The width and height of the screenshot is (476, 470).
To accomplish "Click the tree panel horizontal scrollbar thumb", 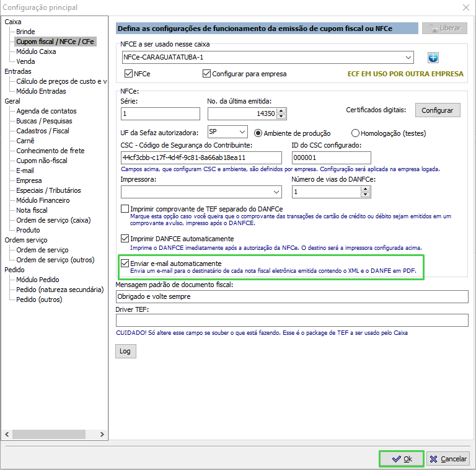I will tap(49, 434).
